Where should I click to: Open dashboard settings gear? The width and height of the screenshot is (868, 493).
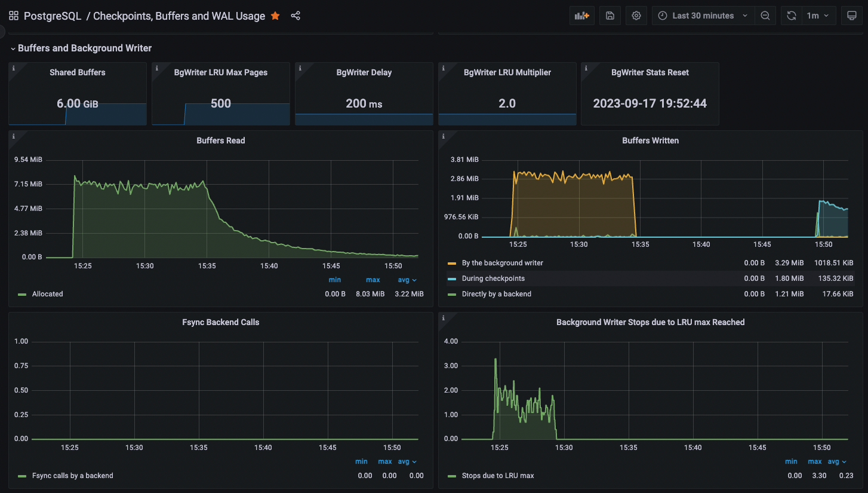(636, 16)
